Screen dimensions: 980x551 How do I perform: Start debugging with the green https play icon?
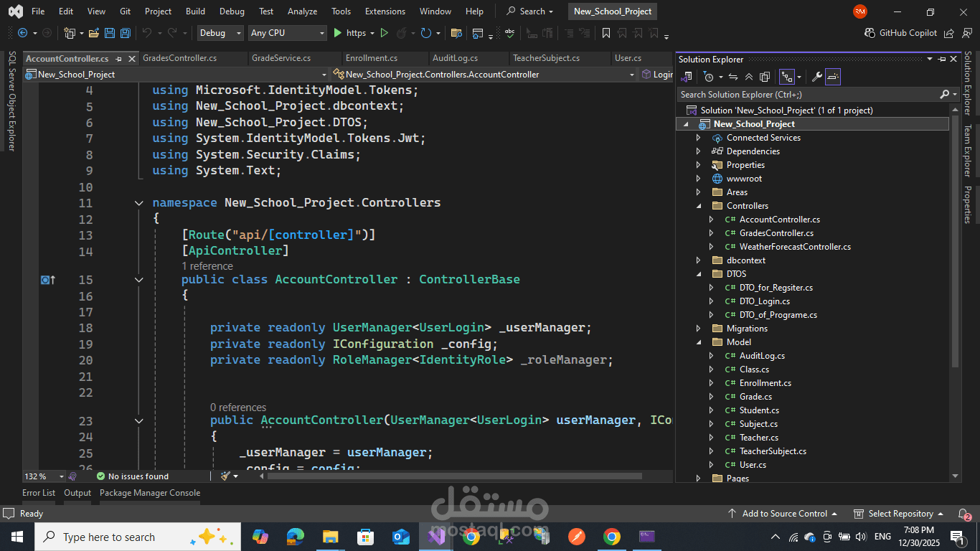(x=336, y=33)
